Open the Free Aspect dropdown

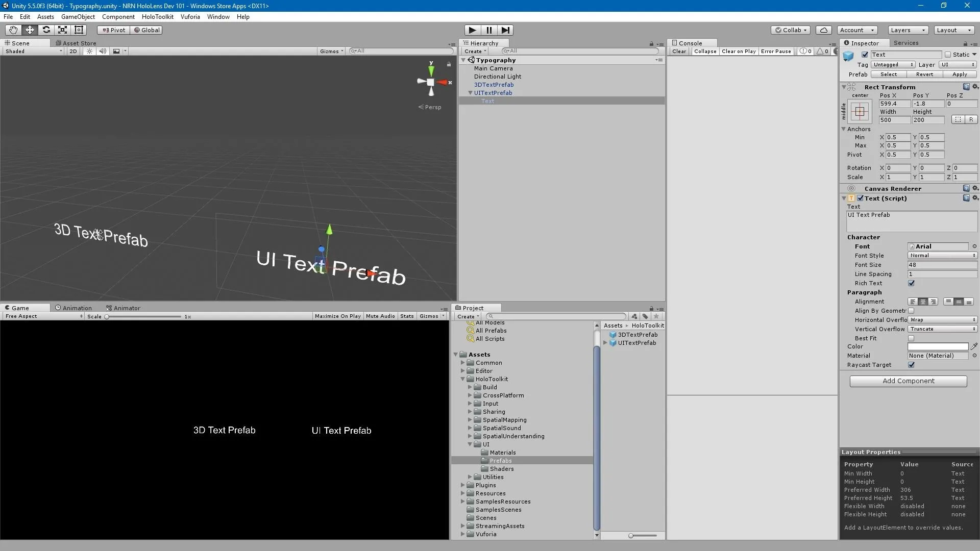pyautogui.click(x=43, y=316)
